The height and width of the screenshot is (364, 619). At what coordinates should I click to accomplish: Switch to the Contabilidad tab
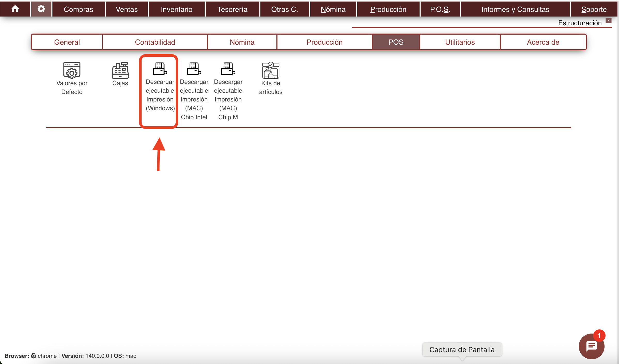(x=155, y=42)
